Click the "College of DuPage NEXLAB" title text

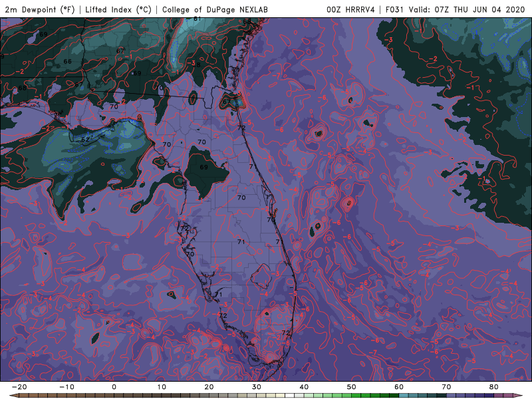tap(215, 9)
